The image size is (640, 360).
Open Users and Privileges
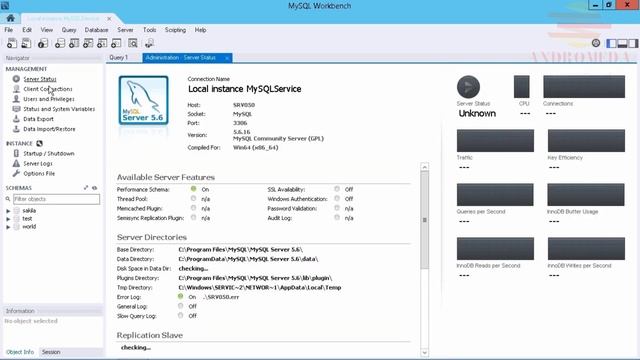pyautogui.click(x=49, y=99)
